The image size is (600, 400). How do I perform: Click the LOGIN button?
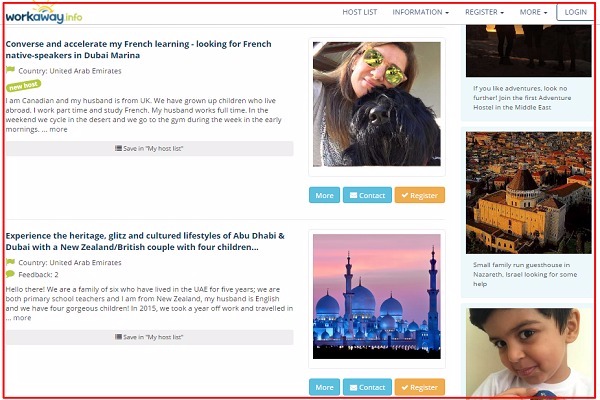pyautogui.click(x=576, y=12)
